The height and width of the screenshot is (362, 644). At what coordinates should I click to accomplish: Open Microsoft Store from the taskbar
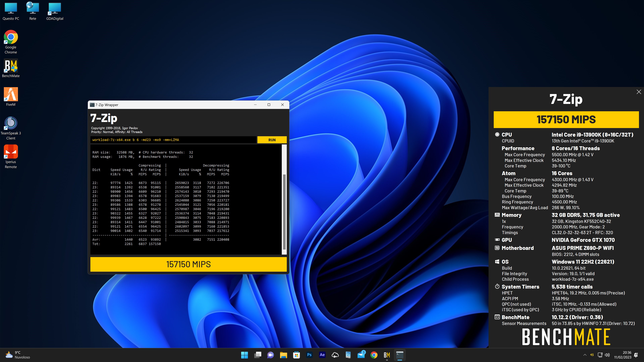pos(296,355)
